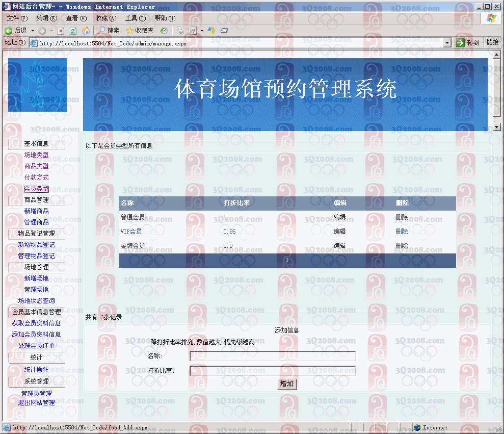Go to the Home page icon

(x=86, y=31)
